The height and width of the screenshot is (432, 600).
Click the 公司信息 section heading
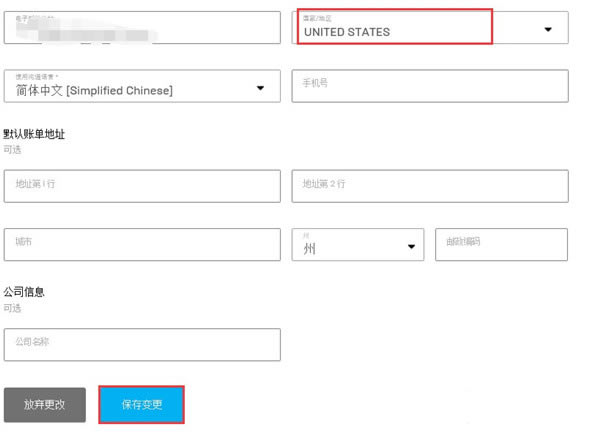(24, 292)
